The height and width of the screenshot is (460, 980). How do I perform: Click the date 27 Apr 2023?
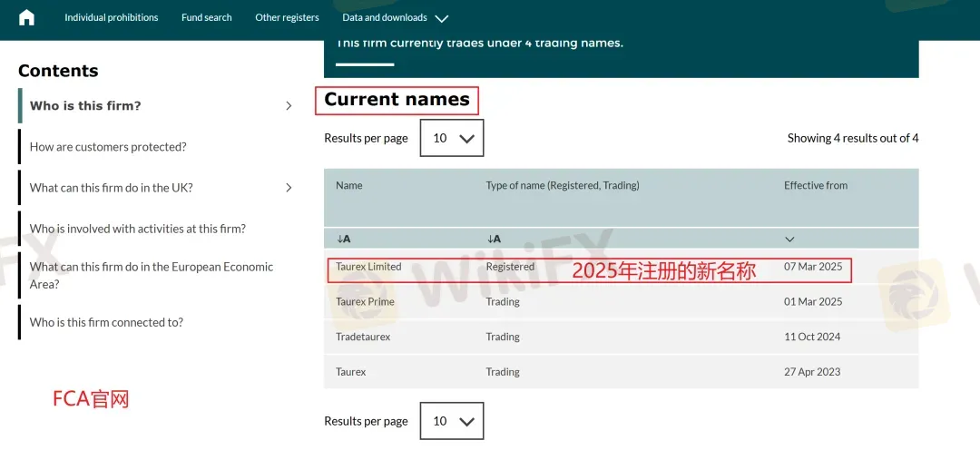coord(812,371)
